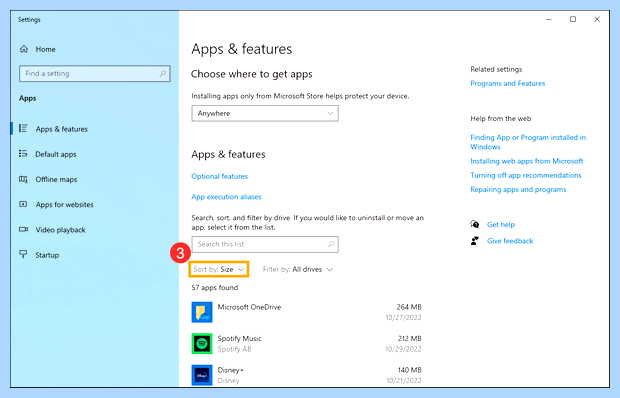The image size is (620, 398).
Task: Click the Microsoft OneDrive app icon
Action: 202,312
